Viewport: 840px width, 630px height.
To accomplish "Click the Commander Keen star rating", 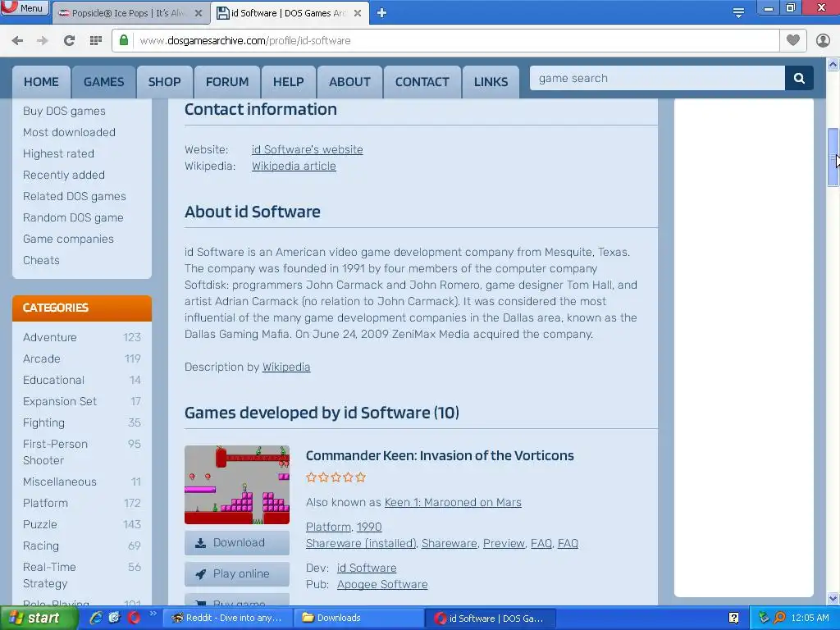I will point(336,477).
